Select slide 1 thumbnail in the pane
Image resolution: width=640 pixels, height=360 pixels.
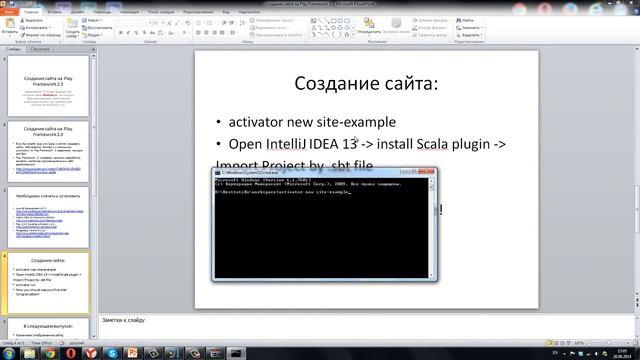tap(48, 86)
